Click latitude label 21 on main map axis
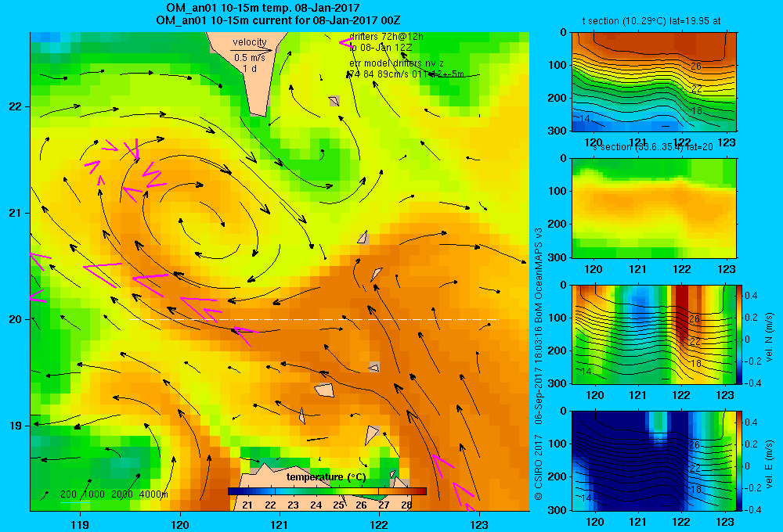The width and height of the screenshot is (783, 532). pos(15,213)
